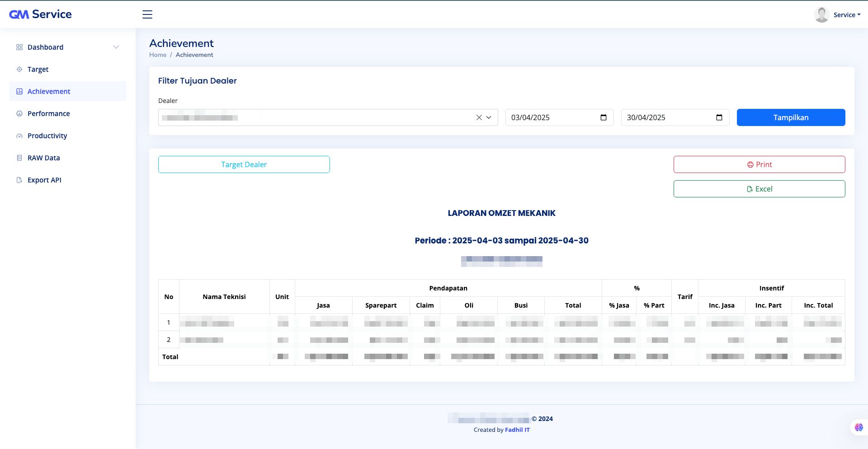Follow the Home breadcrumb link
The image size is (868, 449).
(x=158, y=55)
